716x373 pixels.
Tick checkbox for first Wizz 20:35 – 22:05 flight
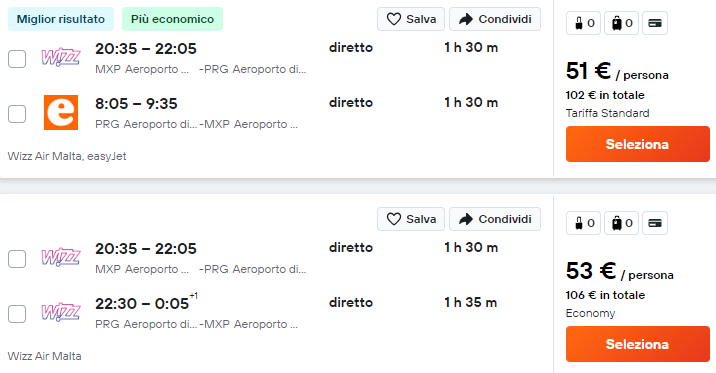point(17,59)
